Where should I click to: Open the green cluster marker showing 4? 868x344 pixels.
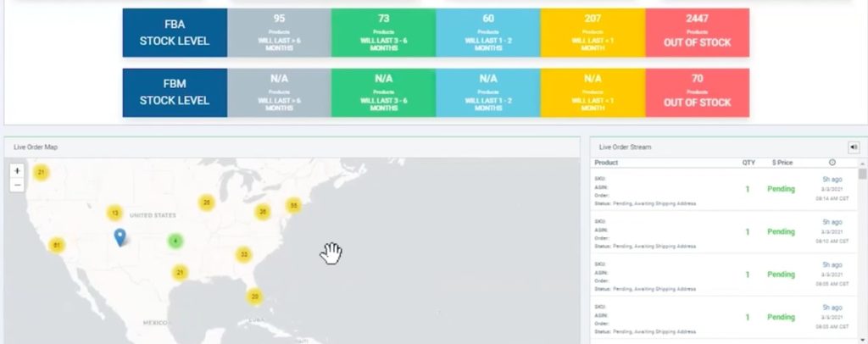[x=175, y=241]
